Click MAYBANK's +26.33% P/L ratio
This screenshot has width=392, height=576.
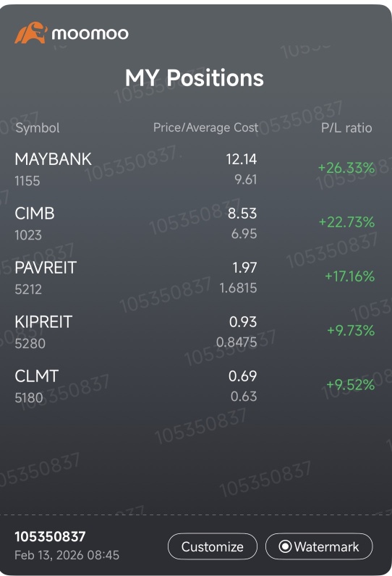click(x=346, y=168)
